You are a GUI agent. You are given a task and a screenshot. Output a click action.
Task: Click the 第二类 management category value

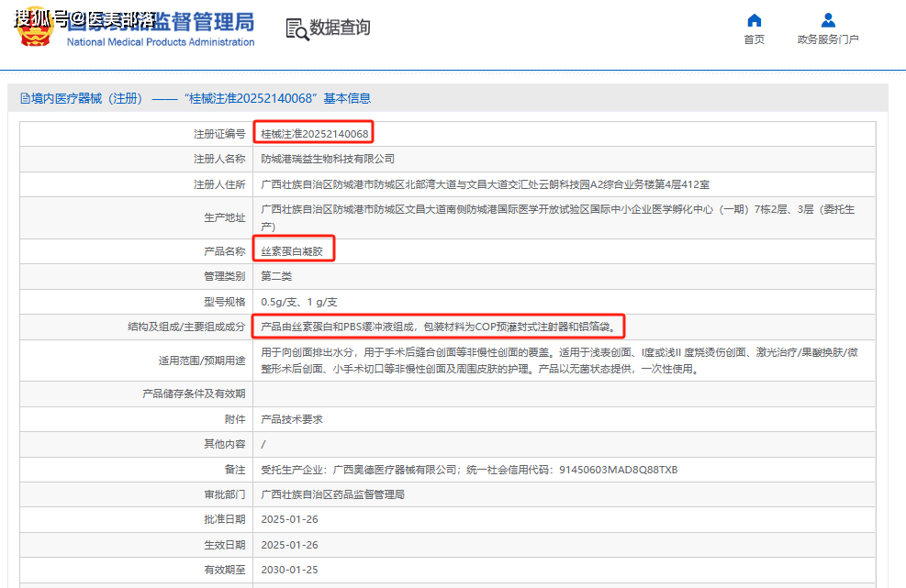coord(276,276)
